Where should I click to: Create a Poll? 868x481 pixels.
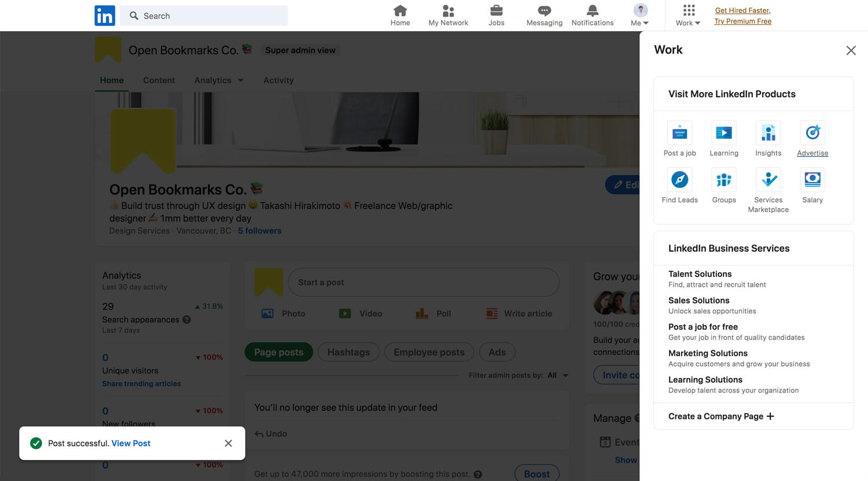433,313
